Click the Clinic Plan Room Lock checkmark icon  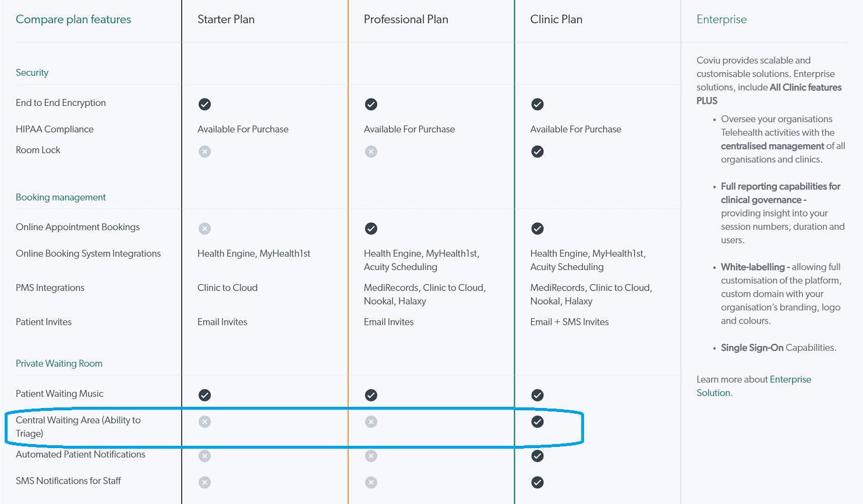[537, 151]
